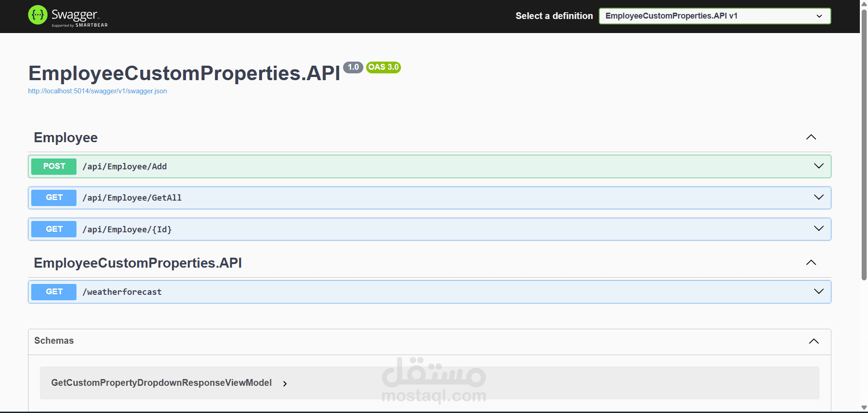Select the POST method badge on /api/Employee/Add

pos(53,166)
